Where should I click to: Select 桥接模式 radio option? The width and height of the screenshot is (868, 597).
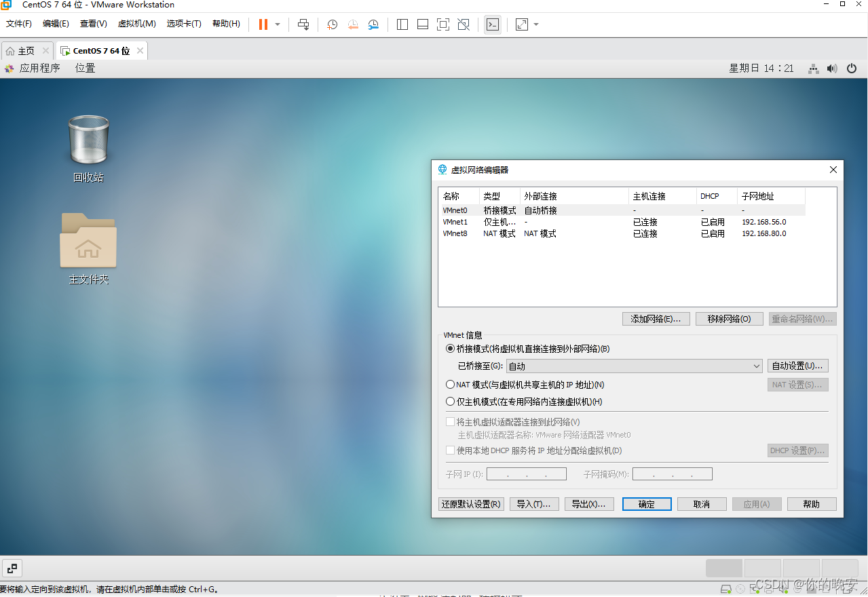click(x=450, y=349)
